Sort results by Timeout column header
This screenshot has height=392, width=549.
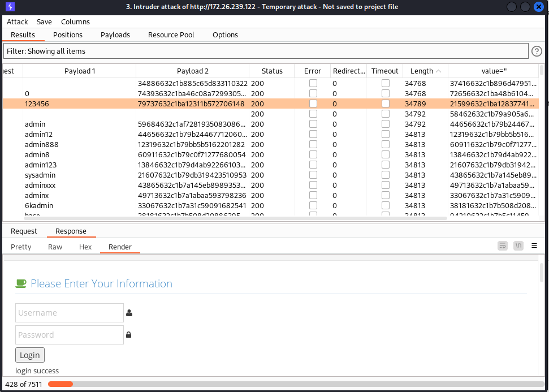point(385,71)
